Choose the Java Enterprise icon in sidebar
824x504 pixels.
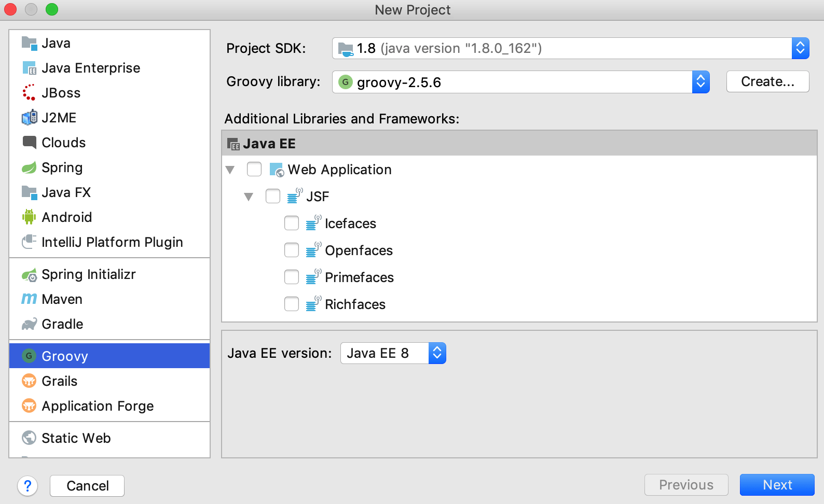coord(29,68)
